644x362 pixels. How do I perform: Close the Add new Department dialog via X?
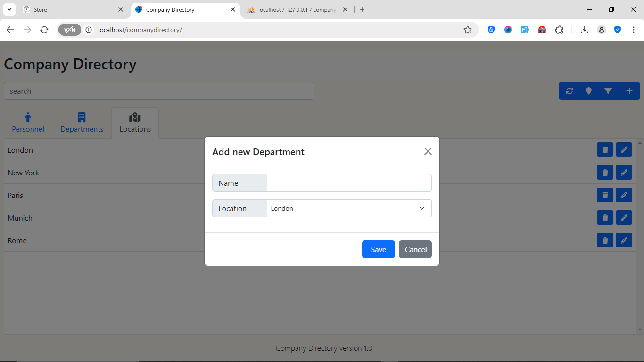coord(428,151)
